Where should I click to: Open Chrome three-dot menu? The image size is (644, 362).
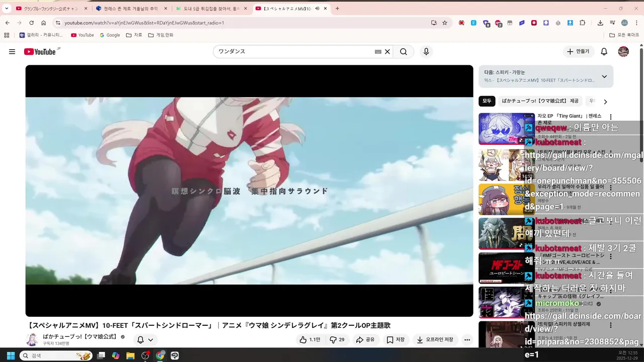coord(636,23)
